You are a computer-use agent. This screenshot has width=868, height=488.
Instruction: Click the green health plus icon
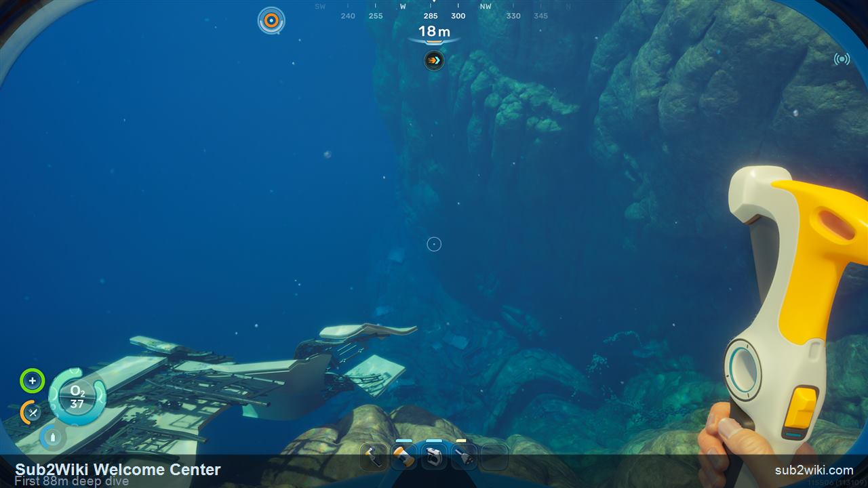click(32, 381)
